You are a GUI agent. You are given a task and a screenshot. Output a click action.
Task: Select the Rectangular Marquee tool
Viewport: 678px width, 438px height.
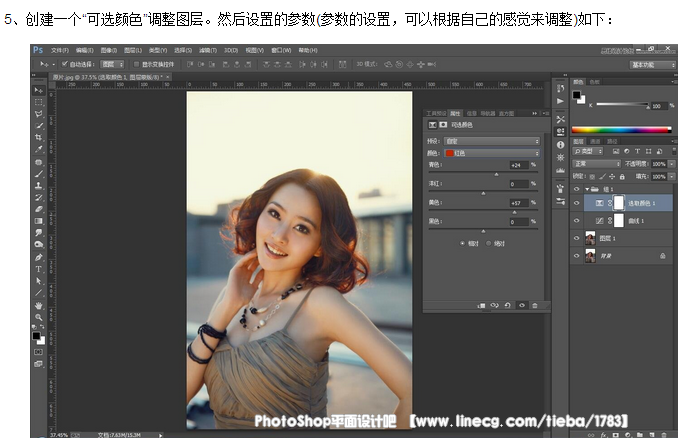point(38,102)
